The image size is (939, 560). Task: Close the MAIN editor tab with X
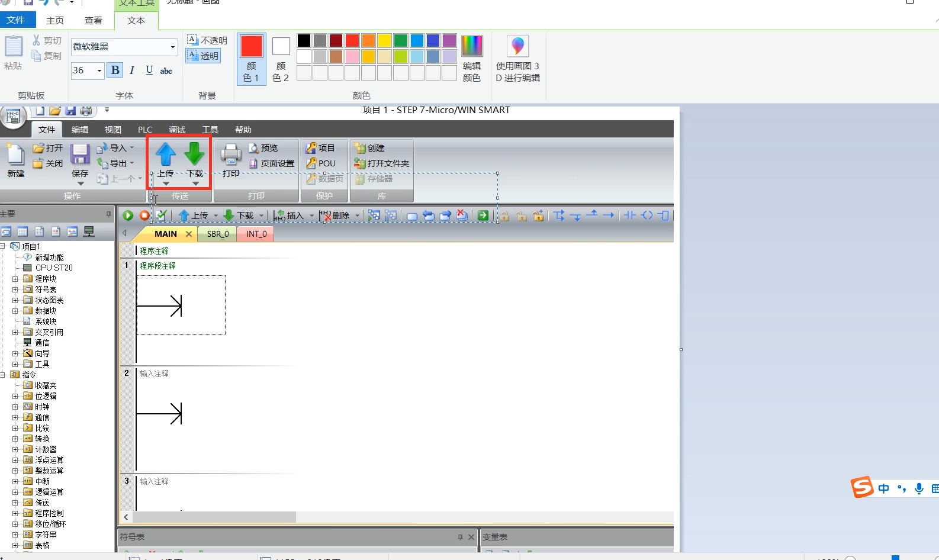(189, 234)
